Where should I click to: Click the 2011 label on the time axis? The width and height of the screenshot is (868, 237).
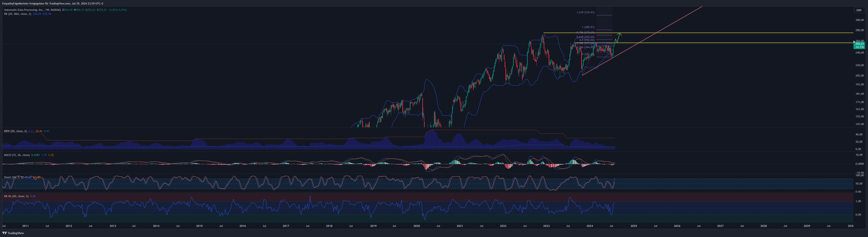tap(25, 226)
